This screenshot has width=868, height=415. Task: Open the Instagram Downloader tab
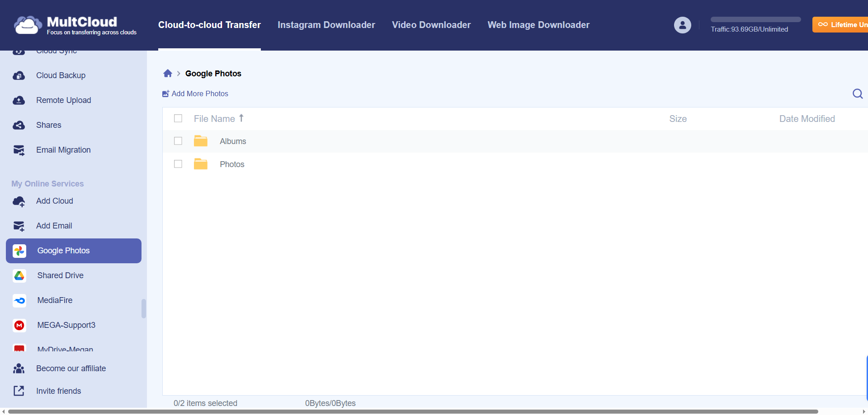coord(326,25)
